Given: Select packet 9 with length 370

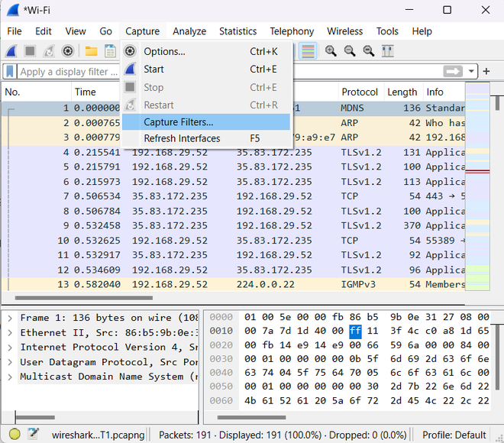Looking at the screenshot, I should point(234,225).
